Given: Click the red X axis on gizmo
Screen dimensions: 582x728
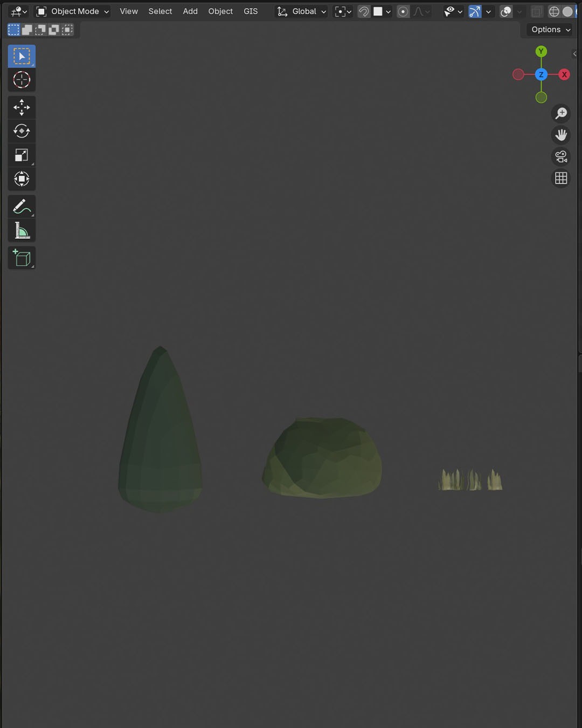Looking at the screenshot, I should coord(564,74).
